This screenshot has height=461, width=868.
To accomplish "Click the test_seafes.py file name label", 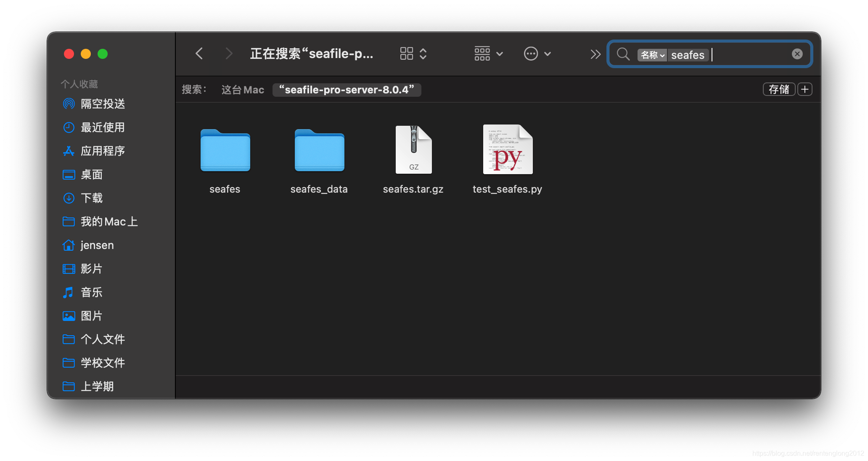I will click(508, 189).
